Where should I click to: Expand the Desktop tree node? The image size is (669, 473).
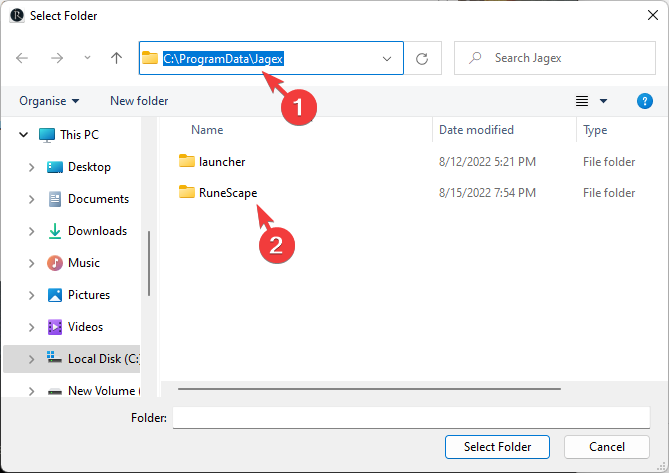pyautogui.click(x=32, y=167)
